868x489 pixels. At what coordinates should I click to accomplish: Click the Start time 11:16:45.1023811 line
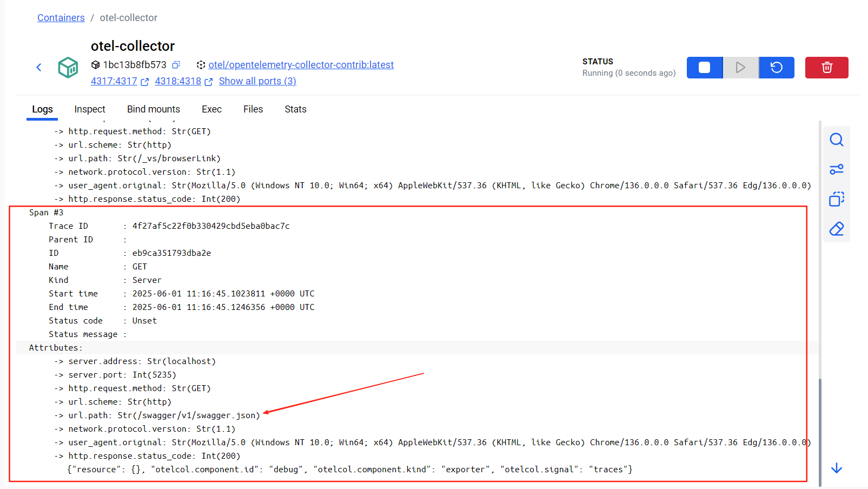(182, 294)
